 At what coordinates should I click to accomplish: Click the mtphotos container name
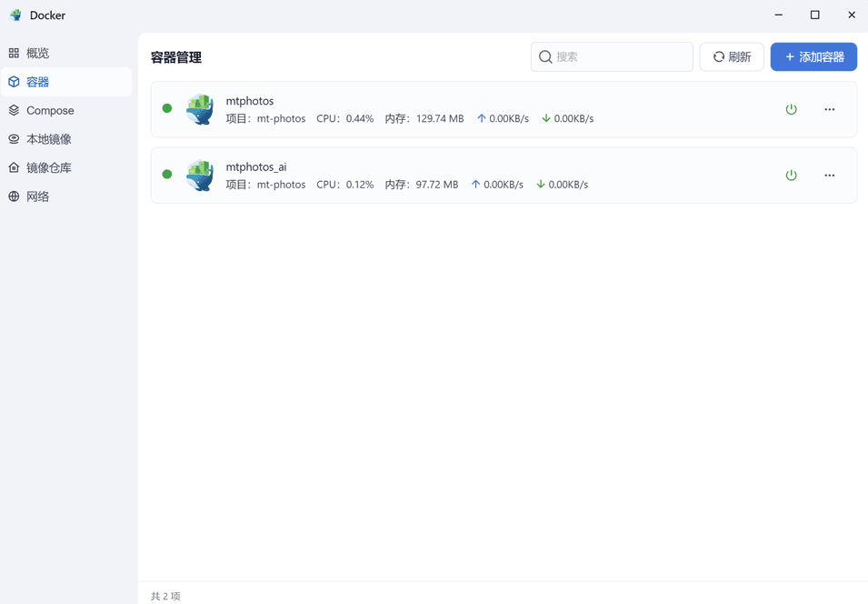click(x=250, y=101)
